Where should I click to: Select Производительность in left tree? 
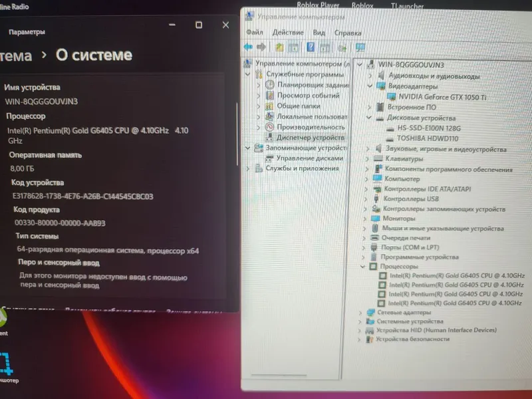pyautogui.click(x=311, y=127)
